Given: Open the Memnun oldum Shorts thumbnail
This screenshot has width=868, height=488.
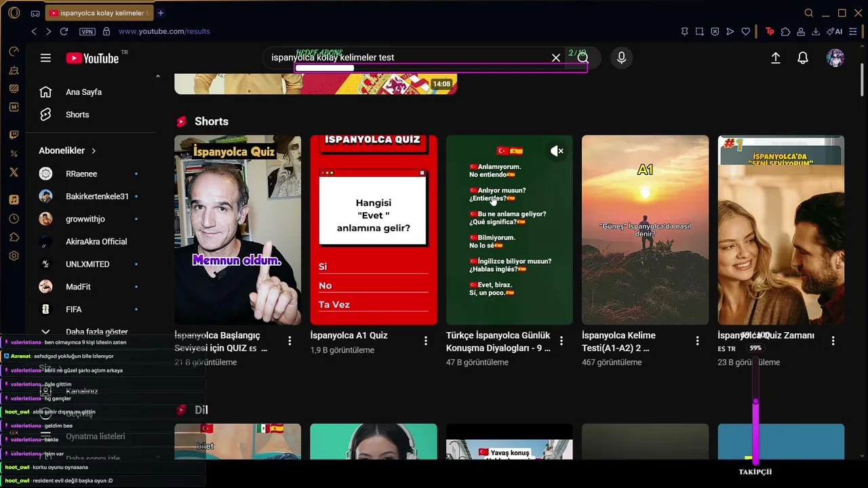Looking at the screenshot, I should coord(237,230).
